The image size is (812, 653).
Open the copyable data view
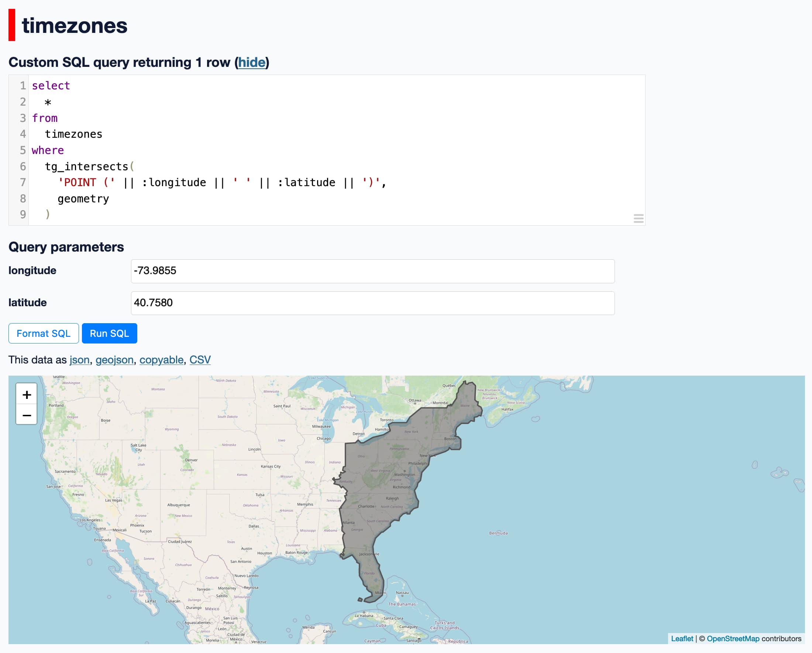[161, 360]
